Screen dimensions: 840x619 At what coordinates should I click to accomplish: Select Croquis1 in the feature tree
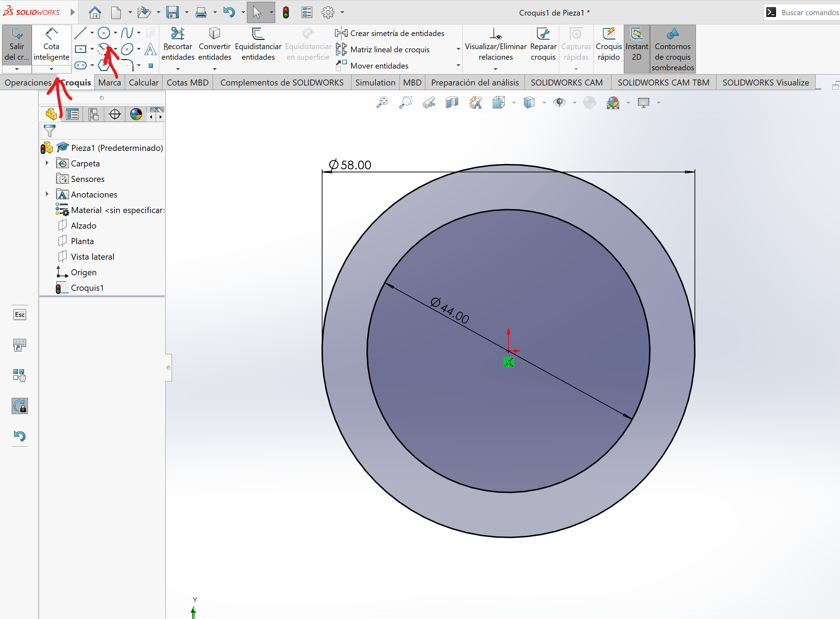click(87, 288)
